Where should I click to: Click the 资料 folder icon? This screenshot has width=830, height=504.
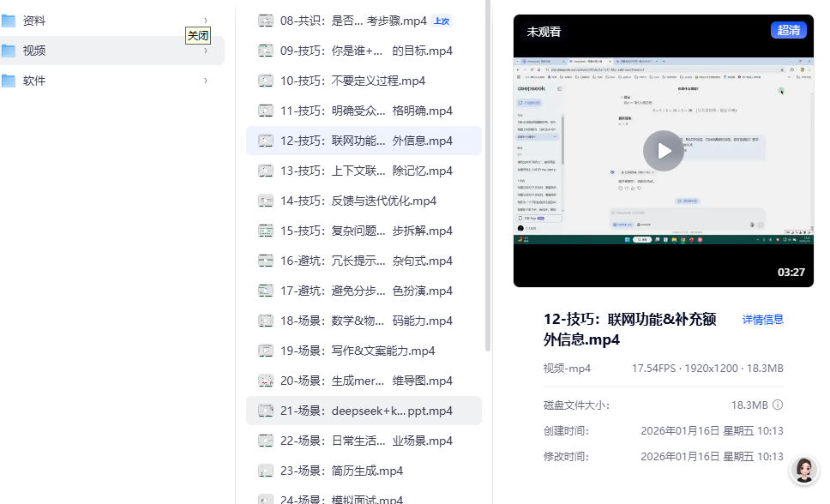(x=9, y=21)
